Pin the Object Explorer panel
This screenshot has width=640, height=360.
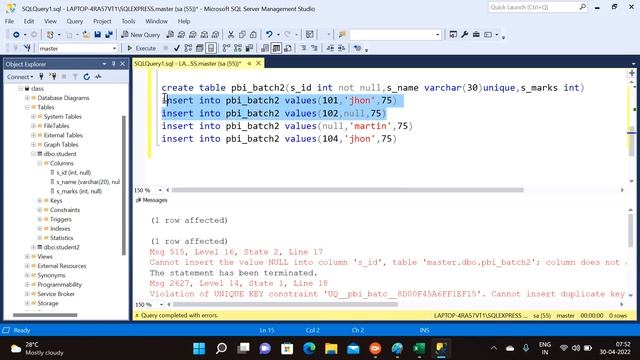coord(113,64)
